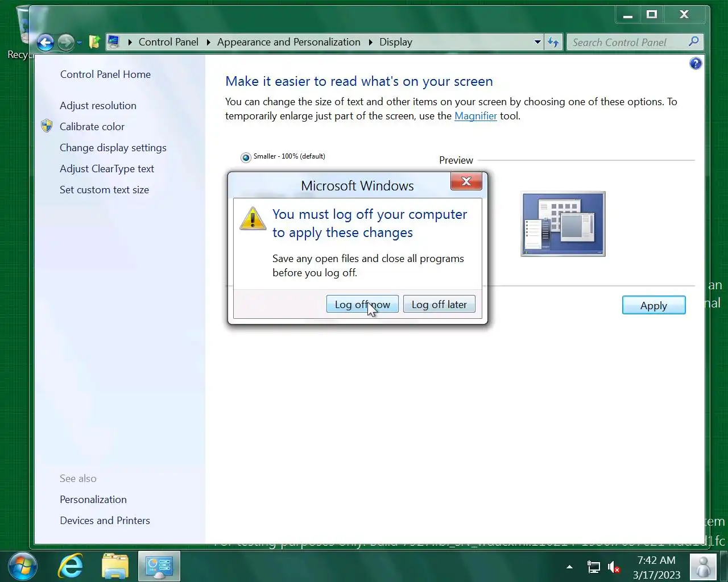Open Adjust ClearType text
Screen dimensions: 728x582
coord(107,169)
